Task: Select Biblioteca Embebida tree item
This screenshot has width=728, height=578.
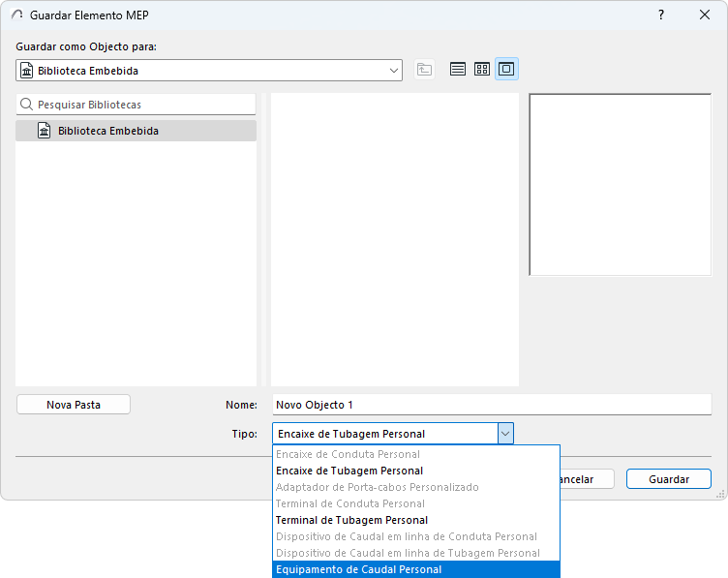Action: pyautogui.click(x=136, y=131)
